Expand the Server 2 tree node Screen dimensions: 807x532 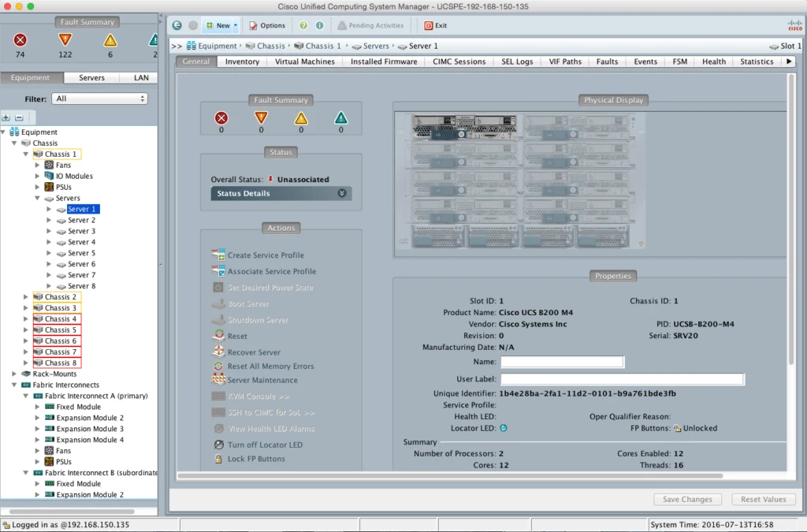[x=48, y=220]
